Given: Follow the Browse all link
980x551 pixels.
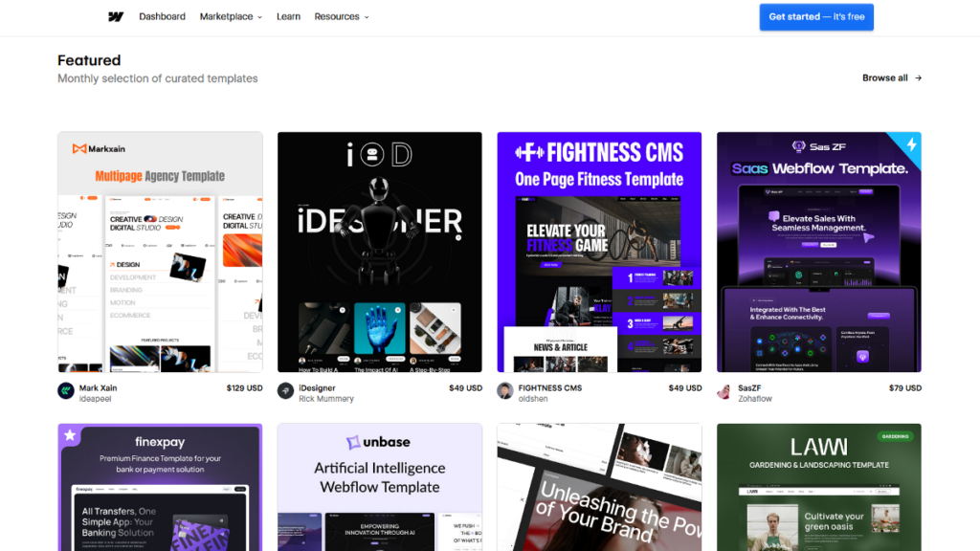Looking at the screenshot, I should click(x=892, y=78).
